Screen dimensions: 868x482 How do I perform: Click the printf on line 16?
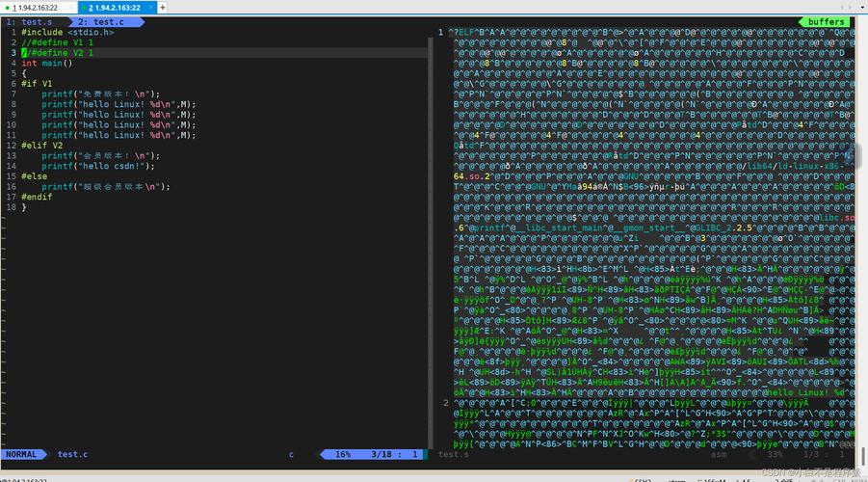point(106,187)
